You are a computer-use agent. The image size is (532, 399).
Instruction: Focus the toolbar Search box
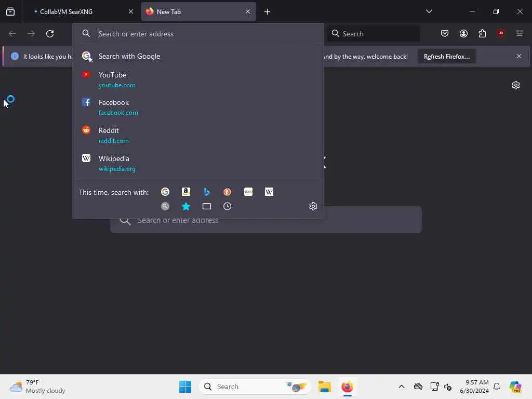pyautogui.click(x=373, y=34)
